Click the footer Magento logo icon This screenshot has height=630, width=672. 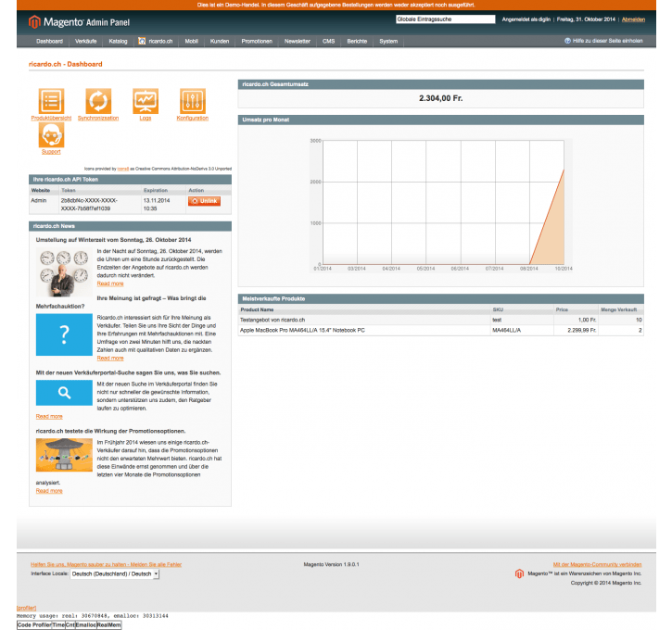click(x=519, y=573)
